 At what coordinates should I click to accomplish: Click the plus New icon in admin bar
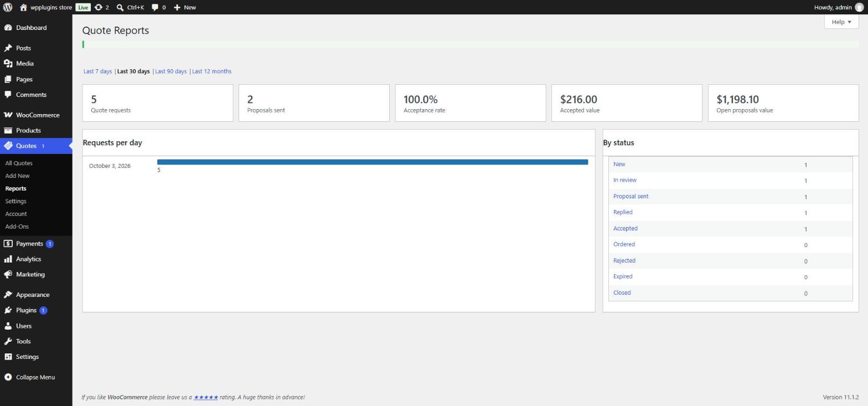pos(177,7)
